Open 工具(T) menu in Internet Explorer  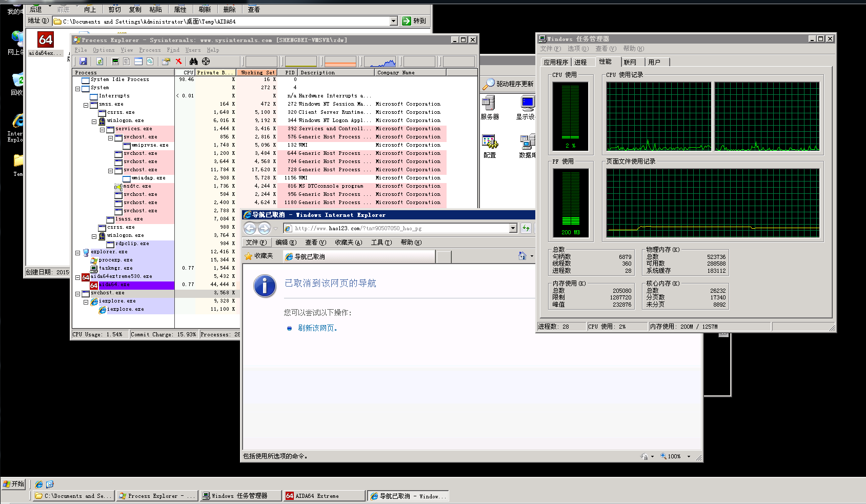click(x=381, y=243)
